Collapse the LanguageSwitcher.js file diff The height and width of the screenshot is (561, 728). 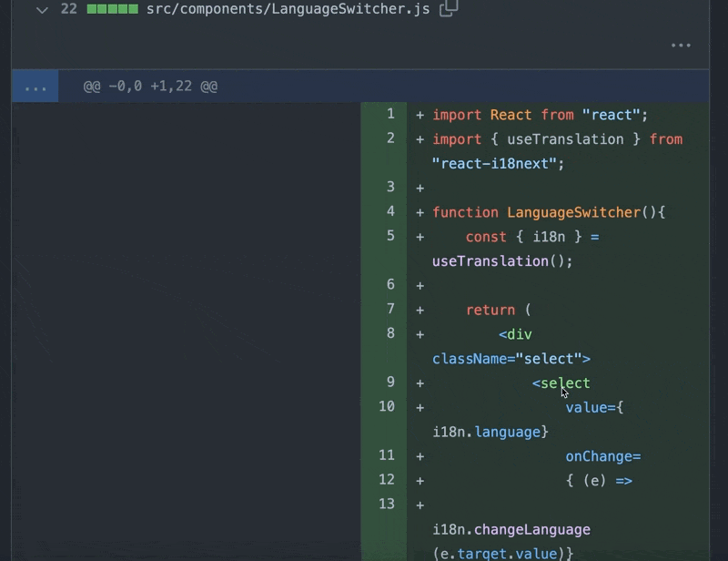(x=41, y=9)
